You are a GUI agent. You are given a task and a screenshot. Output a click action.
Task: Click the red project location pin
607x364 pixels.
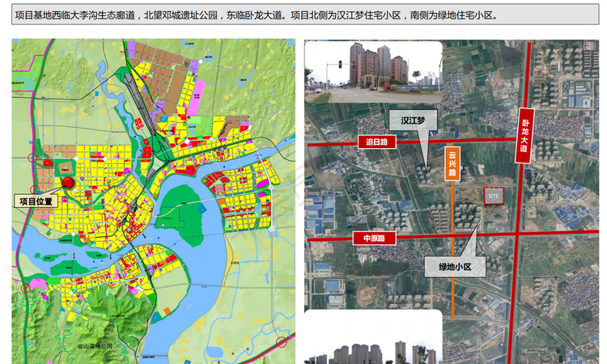click(69, 183)
